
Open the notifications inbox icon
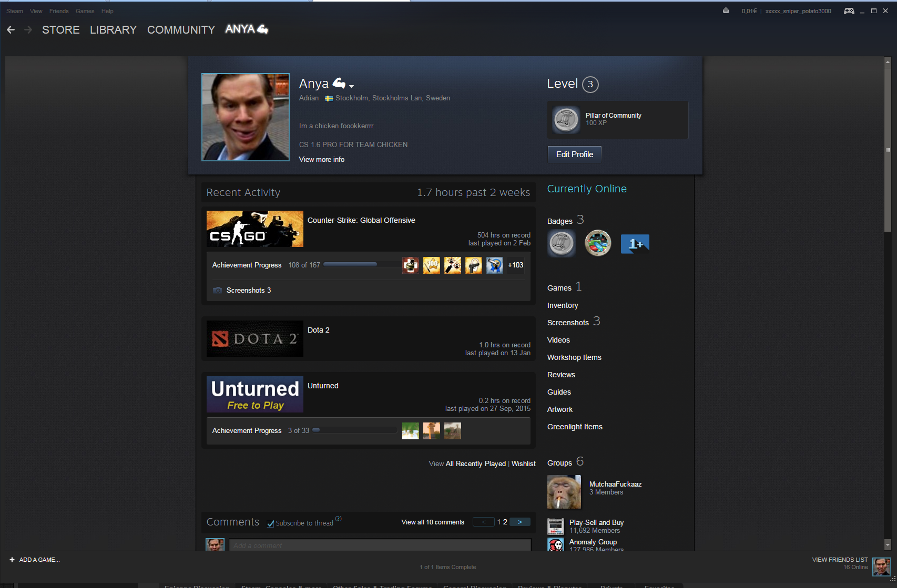coord(726,11)
